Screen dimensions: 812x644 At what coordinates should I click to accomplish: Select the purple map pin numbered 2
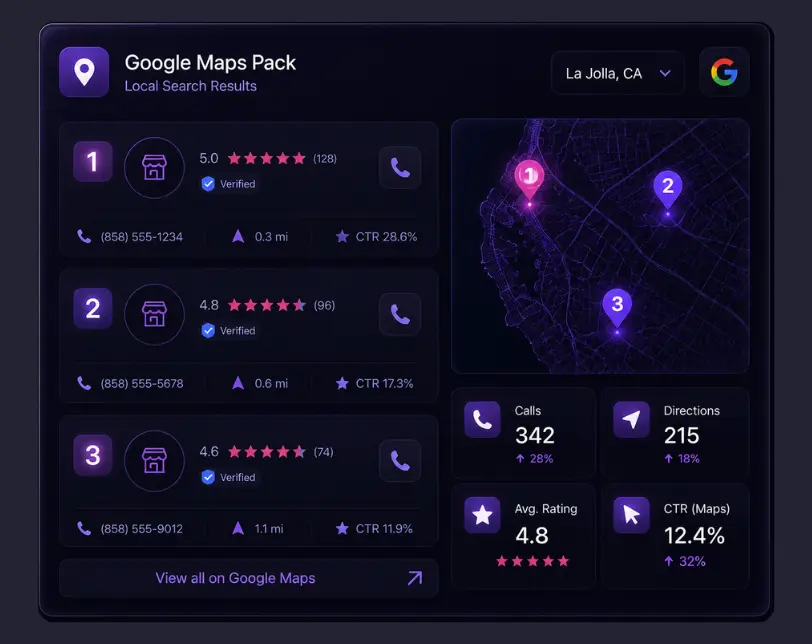pyautogui.click(x=668, y=188)
